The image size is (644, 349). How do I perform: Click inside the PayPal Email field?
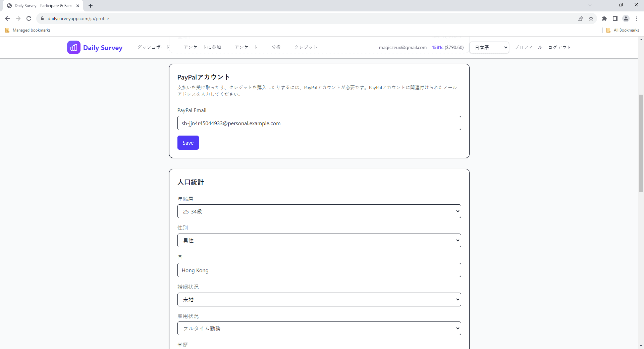pos(319,123)
